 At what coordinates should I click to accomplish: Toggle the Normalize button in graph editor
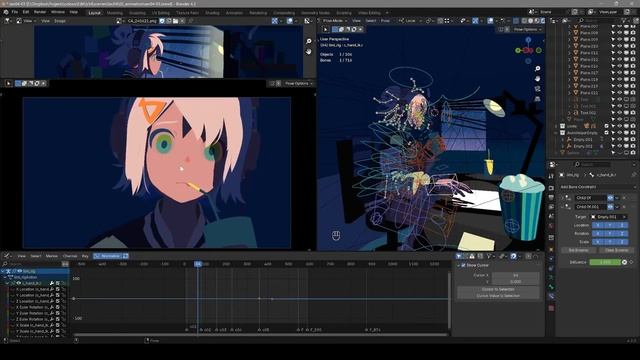(108, 256)
